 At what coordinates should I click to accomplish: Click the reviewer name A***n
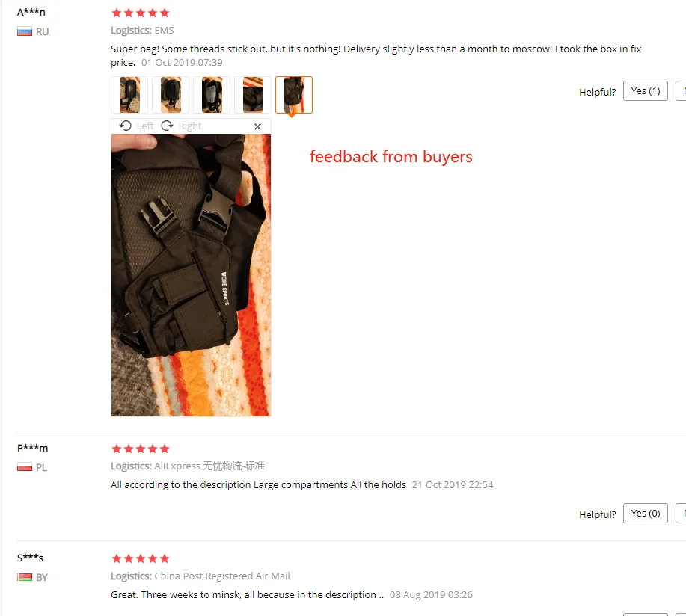pyautogui.click(x=31, y=12)
